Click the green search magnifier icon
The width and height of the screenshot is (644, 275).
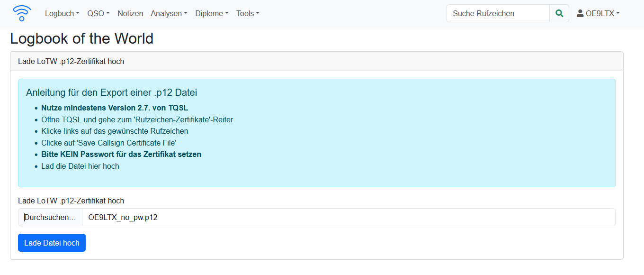559,13
